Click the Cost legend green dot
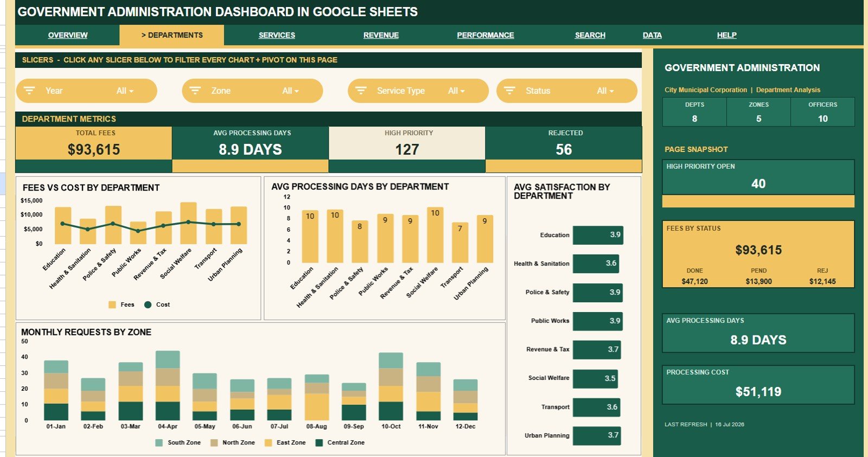 coord(148,305)
